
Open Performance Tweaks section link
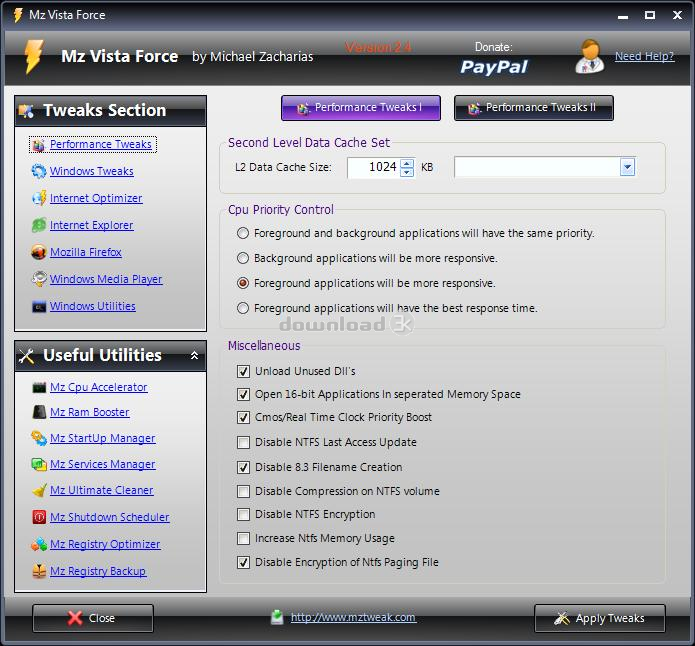(x=101, y=145)
